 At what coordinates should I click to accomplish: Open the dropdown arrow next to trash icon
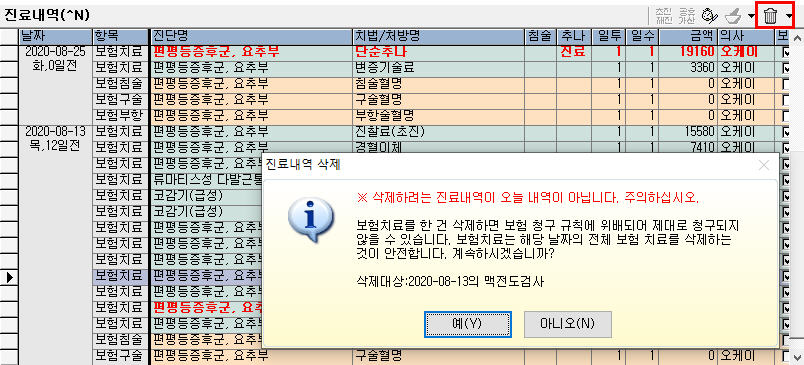[x=788, y=16]
